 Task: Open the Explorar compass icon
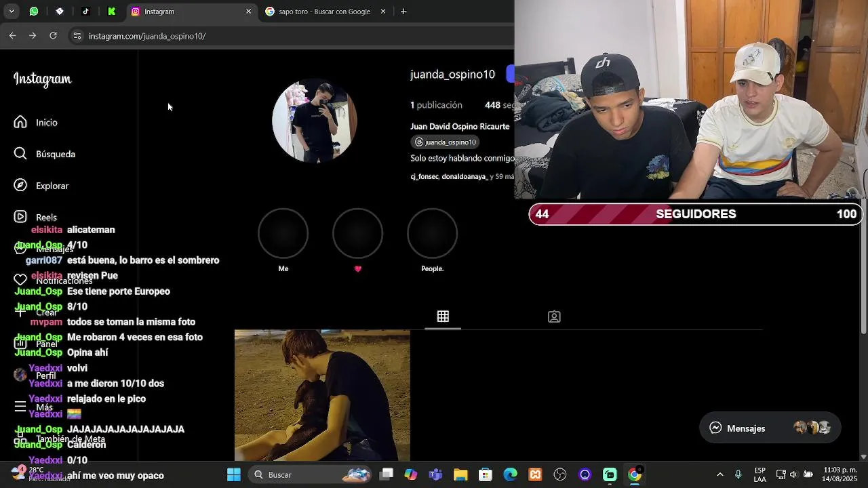(x=20, y=185)
